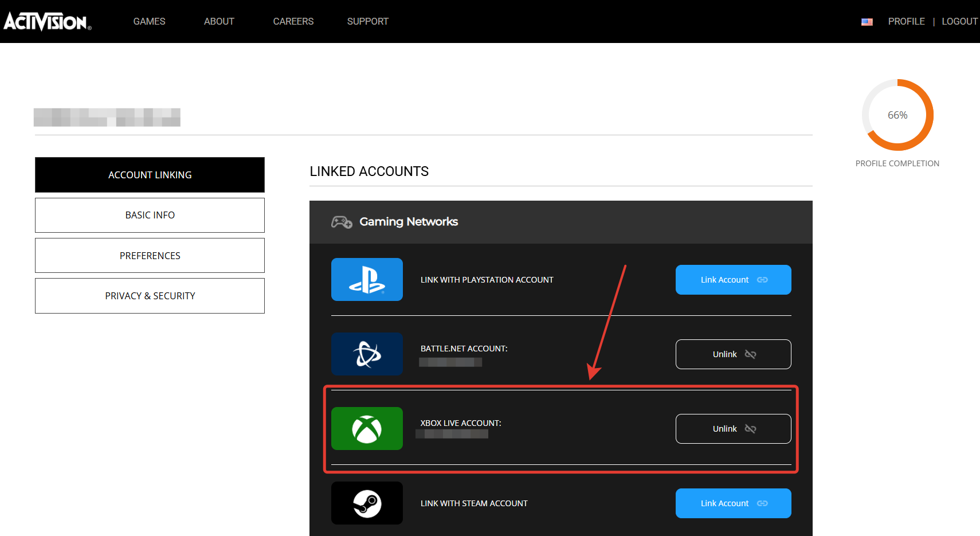This screenshot has height=536, width=980.
Task: Click the blurred username at top
Action: [107, 117]
